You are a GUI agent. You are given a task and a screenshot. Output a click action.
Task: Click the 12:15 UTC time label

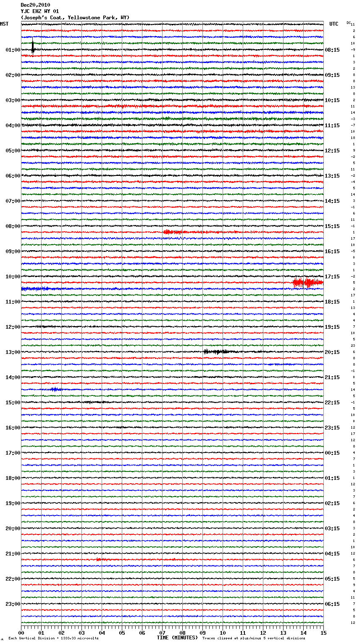(332, 151)
